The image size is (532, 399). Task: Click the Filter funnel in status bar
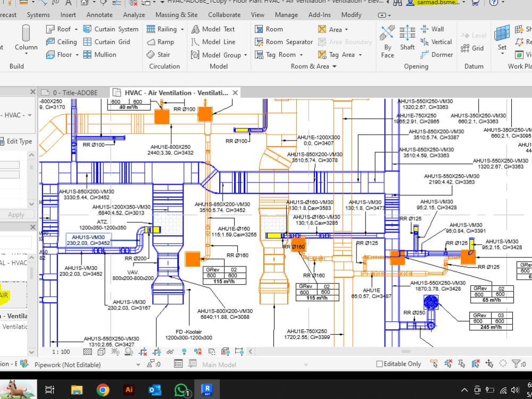[516, 364]
